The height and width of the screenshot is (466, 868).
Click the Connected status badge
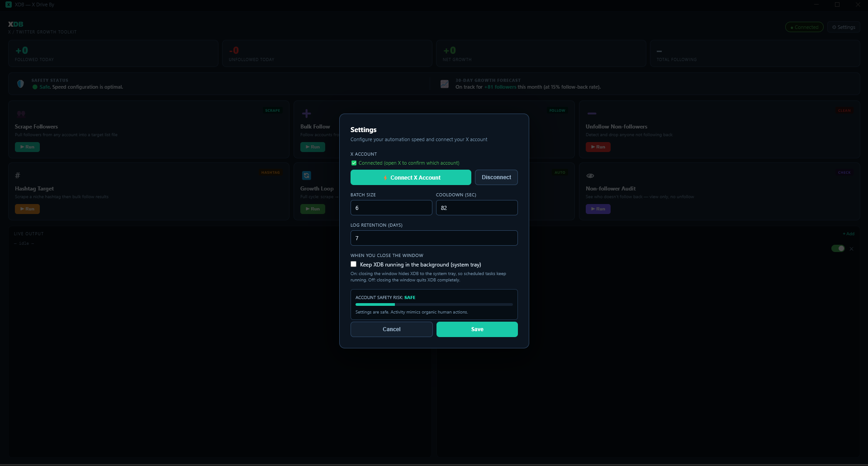click(804, 27)
